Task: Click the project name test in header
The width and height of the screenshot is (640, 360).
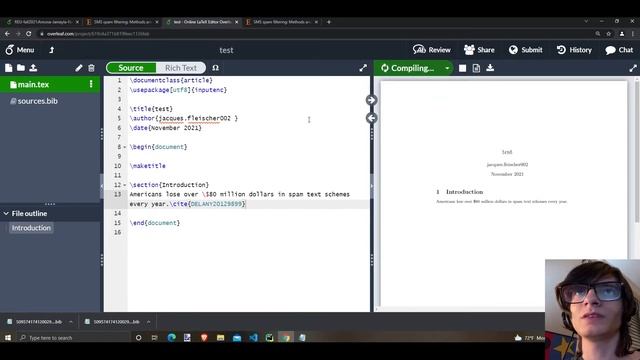Action: (x=226, y=50)
